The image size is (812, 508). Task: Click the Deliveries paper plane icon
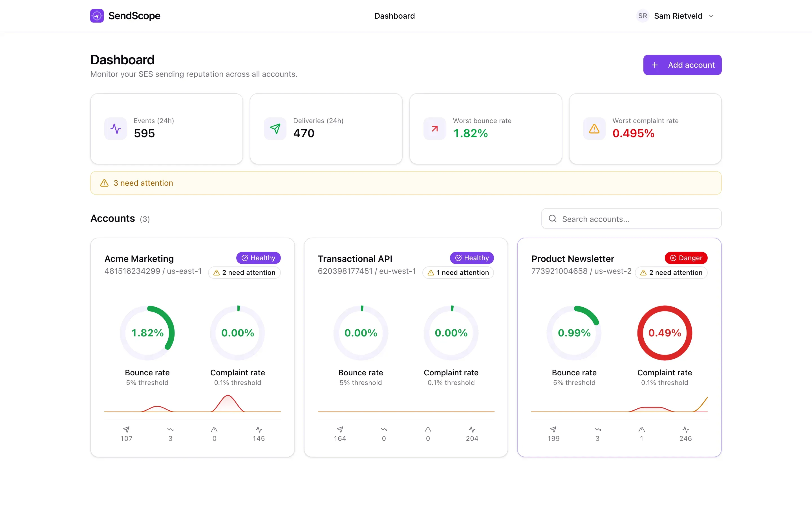point(275,129)
